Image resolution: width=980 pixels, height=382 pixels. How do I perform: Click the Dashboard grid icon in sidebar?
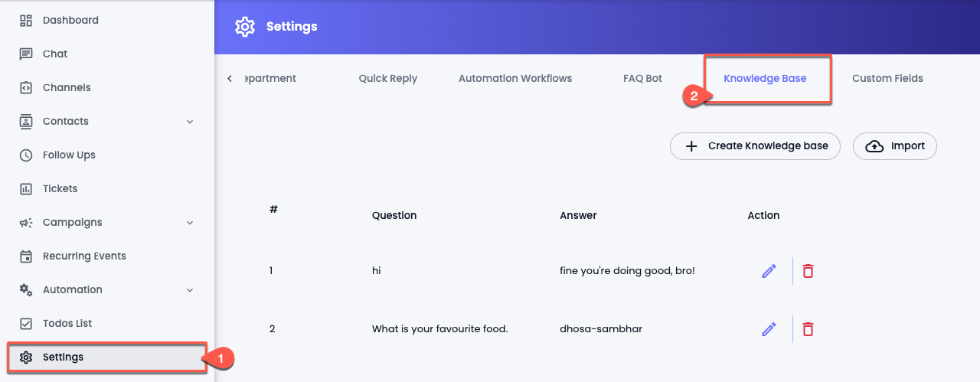click(26, 21)
